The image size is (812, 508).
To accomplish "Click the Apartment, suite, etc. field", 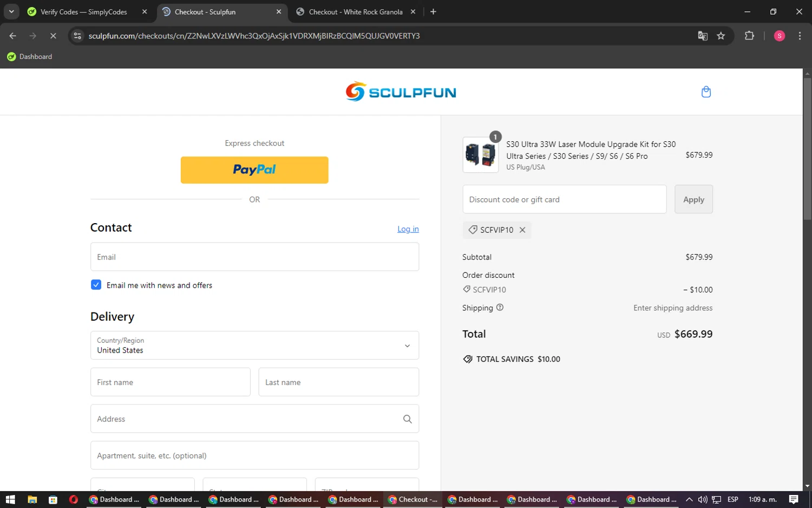I will click(x=254, y=455).
